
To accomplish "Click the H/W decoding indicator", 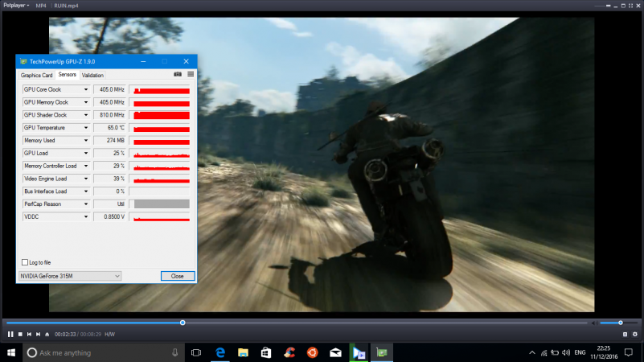I will tap(109, 335).
